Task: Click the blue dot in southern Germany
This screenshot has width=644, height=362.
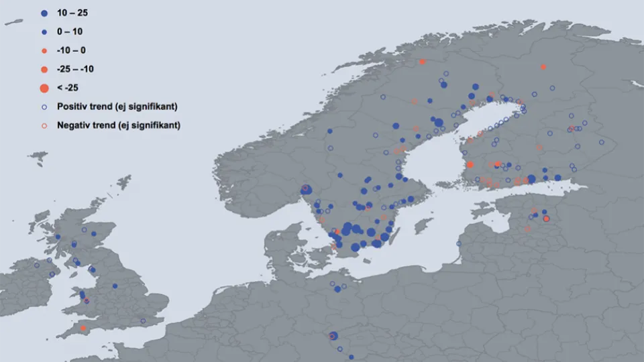Action: (333, 336)
